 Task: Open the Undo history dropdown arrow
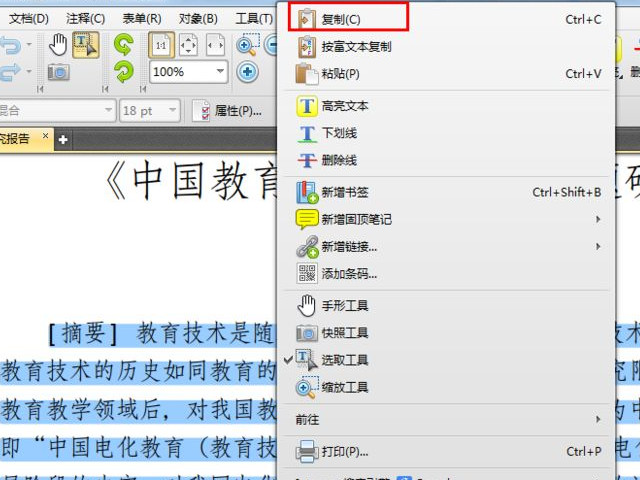(29, 44)
